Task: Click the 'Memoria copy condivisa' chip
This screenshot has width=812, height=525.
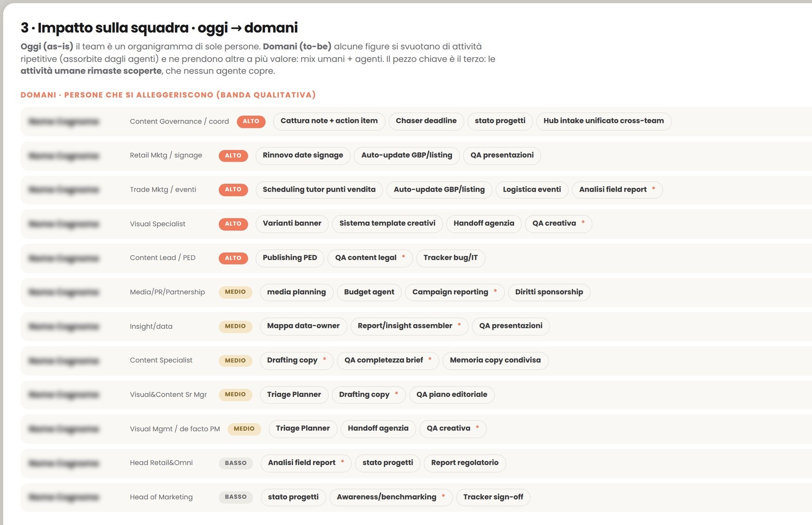Action: point(495,361)
